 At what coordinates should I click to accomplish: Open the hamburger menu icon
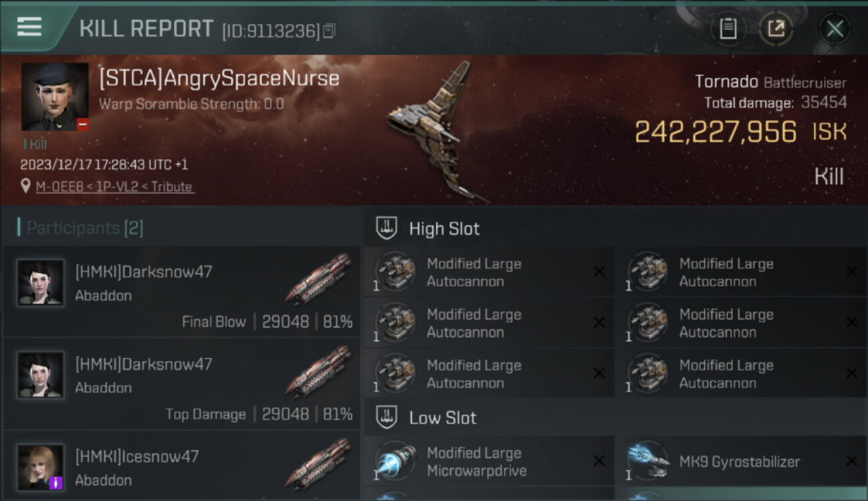pos(29,27)
